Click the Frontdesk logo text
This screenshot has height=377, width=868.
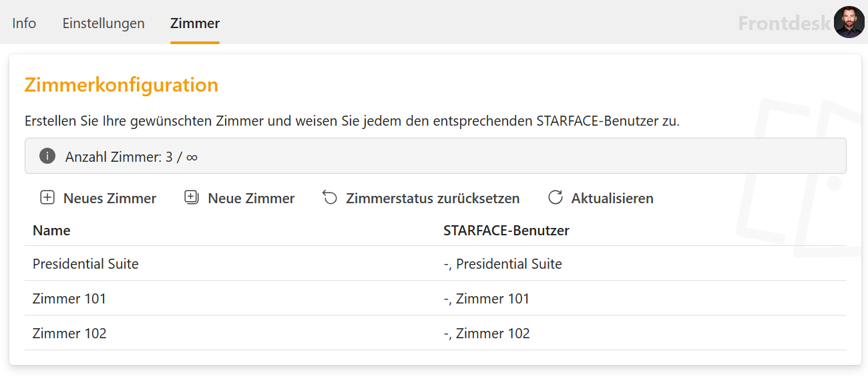coord(785,23)
